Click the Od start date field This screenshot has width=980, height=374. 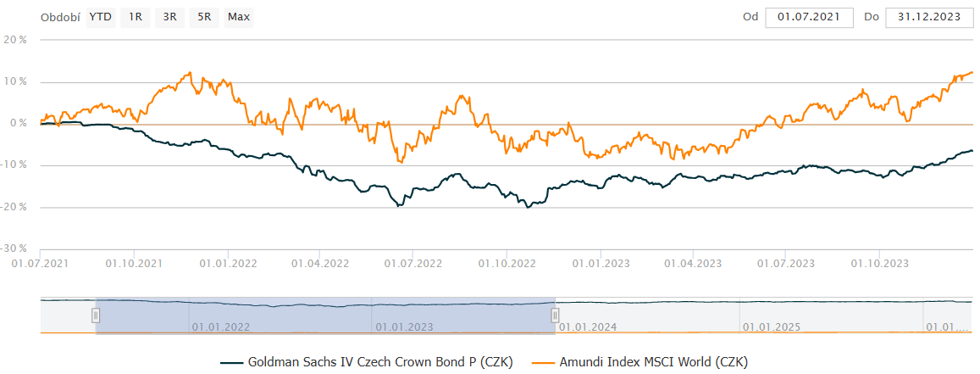(x=808, y=17)
